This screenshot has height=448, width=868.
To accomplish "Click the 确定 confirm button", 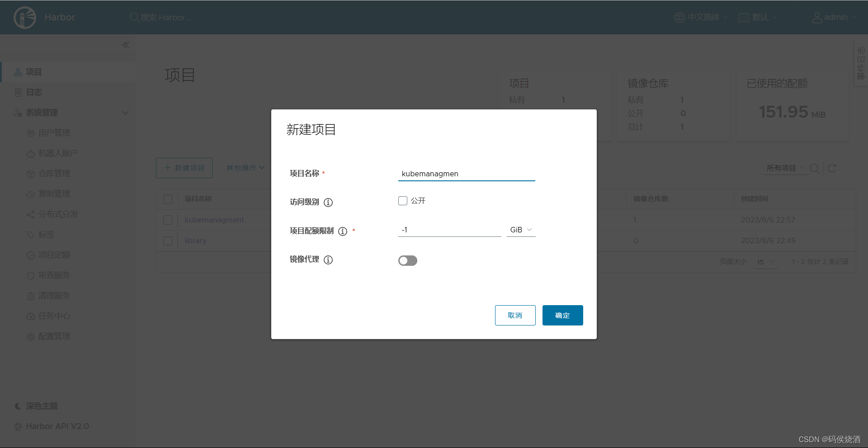I will click(562, 316).
